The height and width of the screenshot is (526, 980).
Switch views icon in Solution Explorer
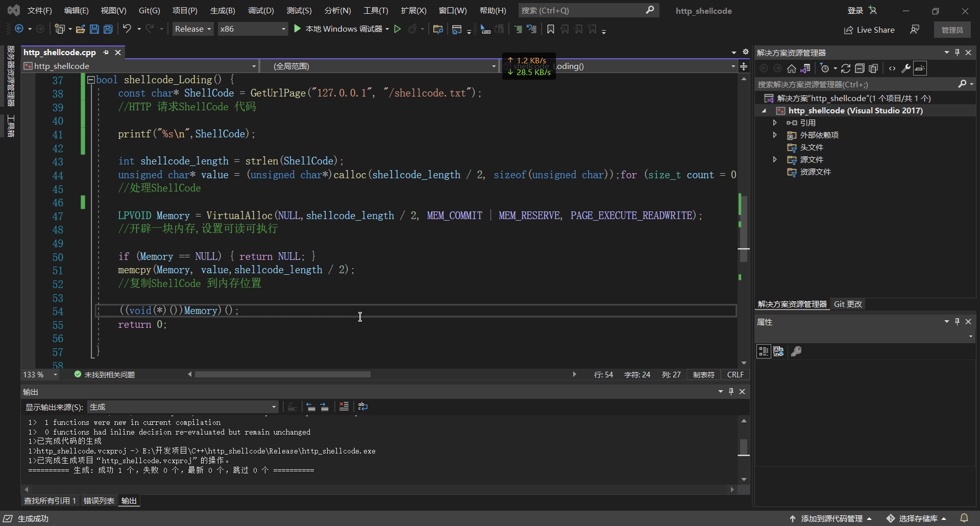pos(806,68)
